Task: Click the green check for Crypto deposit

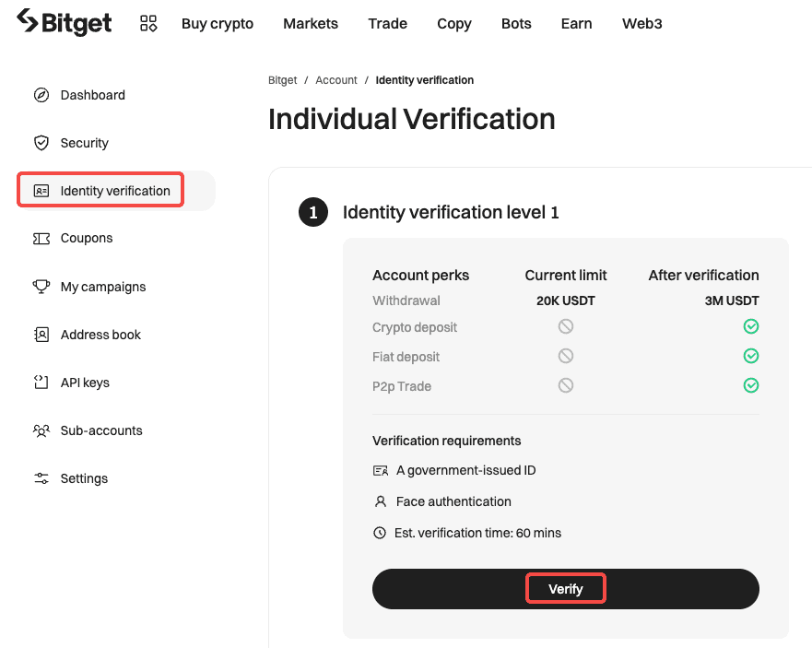Action: click(x=751, y=327)
